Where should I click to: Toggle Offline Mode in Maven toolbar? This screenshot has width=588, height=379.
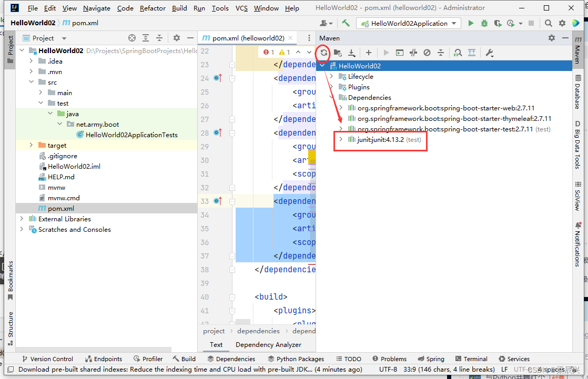coord(413,53)
